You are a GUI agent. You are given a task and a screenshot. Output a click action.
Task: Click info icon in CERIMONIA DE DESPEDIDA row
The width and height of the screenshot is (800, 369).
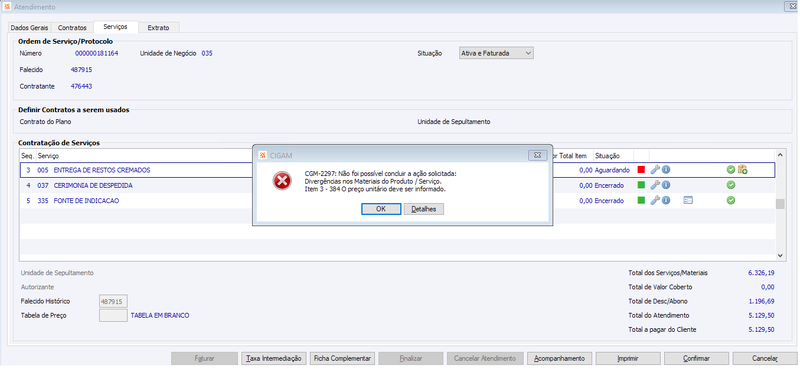tap(666, 185)
